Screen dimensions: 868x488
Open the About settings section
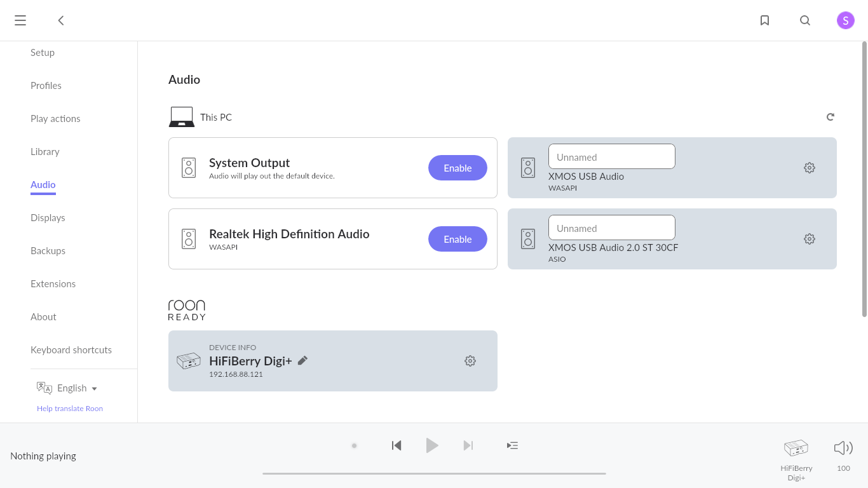click(x=43, y=317)
